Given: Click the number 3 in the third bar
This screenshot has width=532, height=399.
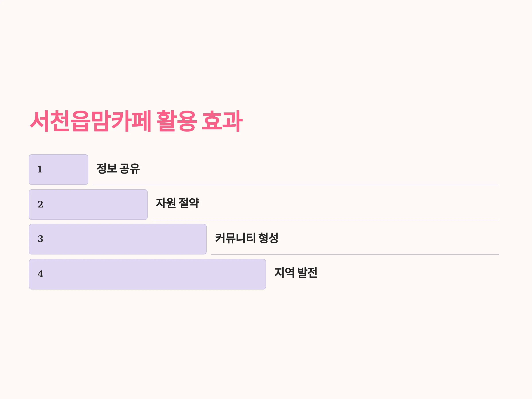Looking at the screenshot, I should (x=40, y=239).
